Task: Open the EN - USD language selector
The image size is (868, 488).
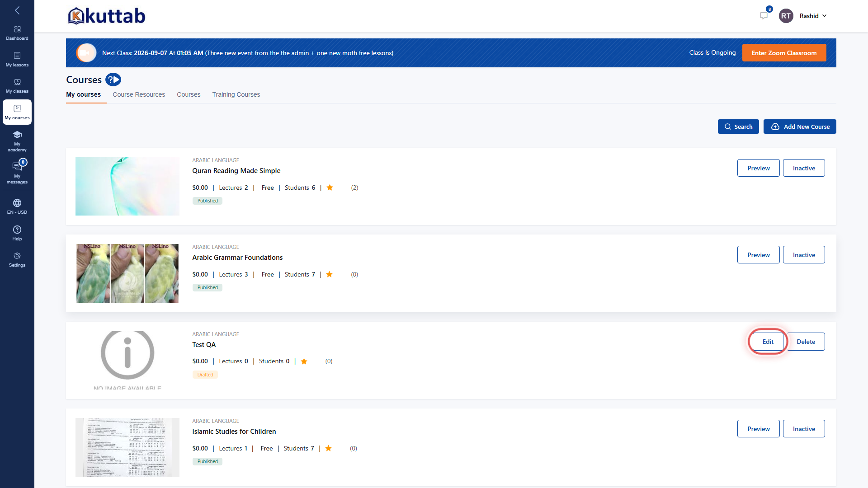Action: point(17,206)
